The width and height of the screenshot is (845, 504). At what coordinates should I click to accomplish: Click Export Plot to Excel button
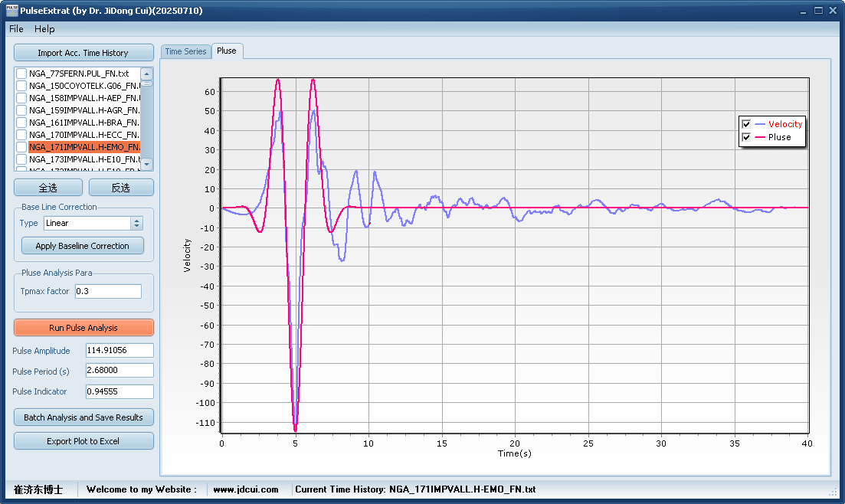coord(84,441)
